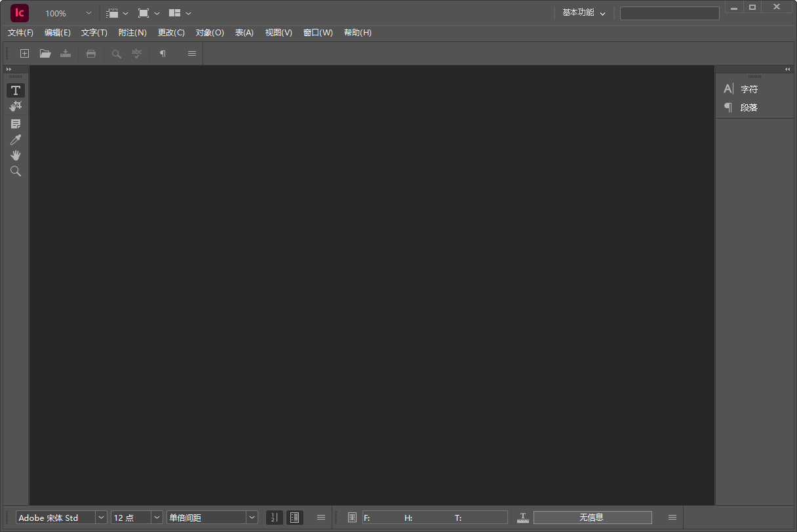Expand view options dropdown arrow
The height and width of the screenshot is (532, 797).
pos(125,13)
